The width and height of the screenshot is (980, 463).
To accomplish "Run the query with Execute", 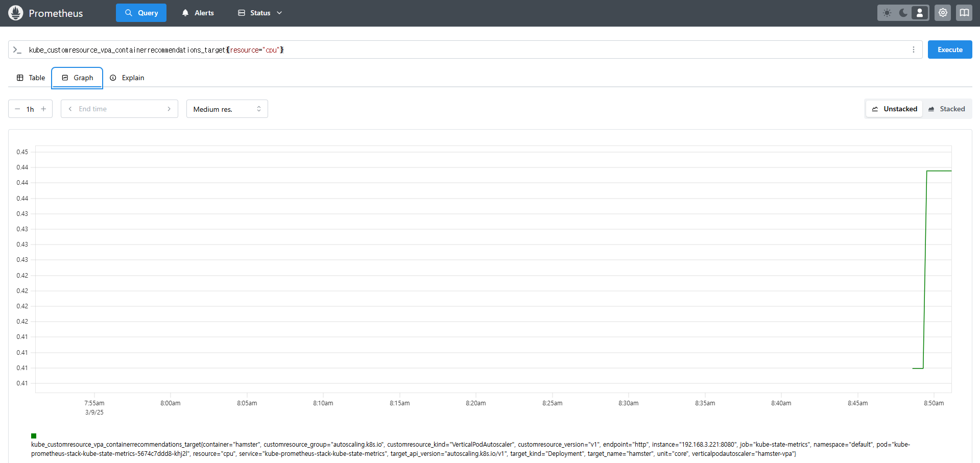I will point(950,50).
